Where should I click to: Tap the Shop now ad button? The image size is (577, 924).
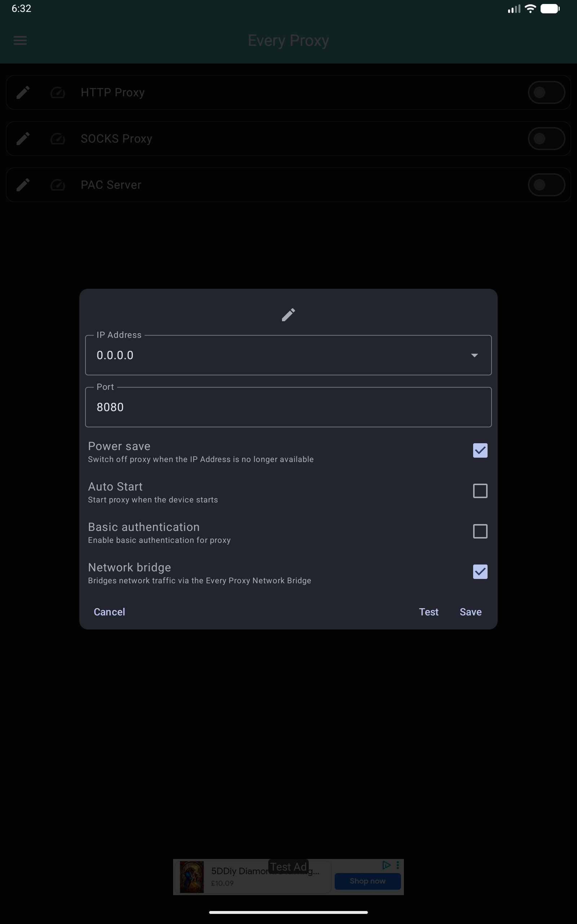coord(367,881)
